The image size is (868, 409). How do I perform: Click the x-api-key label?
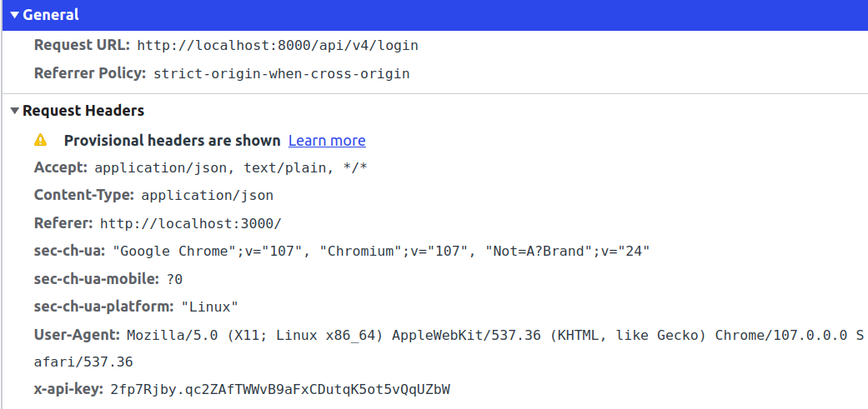tap(68, 390)
